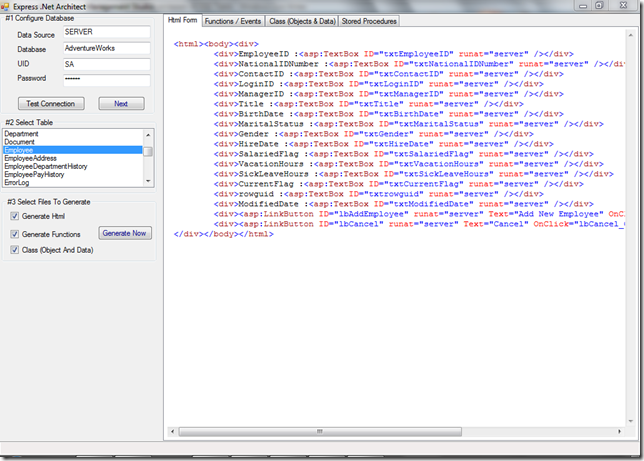644x461 pixels.
Task: Toggle the Generate Html checkbox
Action: [x=14, y=217]
